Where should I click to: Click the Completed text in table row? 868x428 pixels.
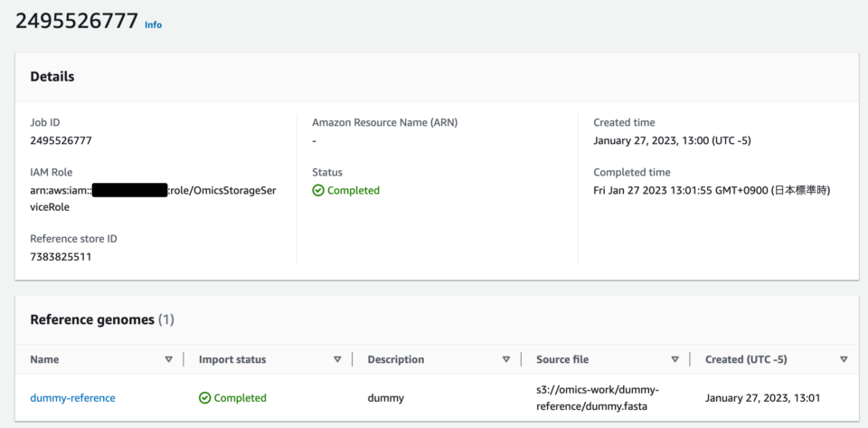pyautogui.click(x=241, y=398)
